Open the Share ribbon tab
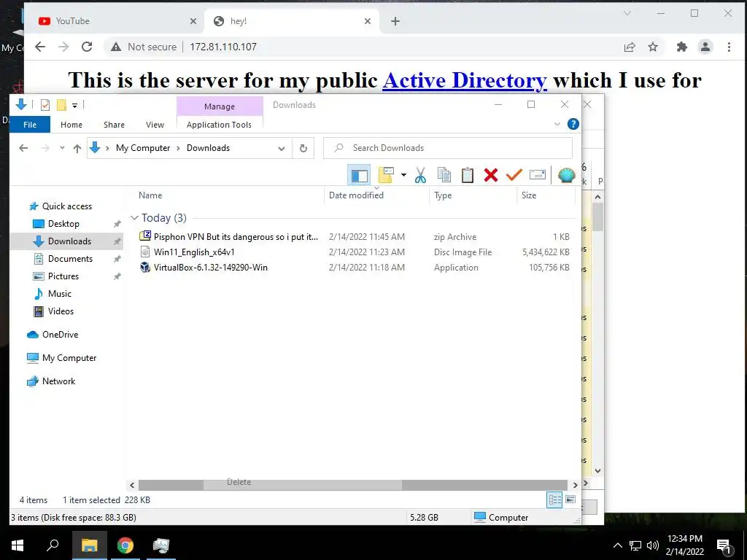The width and height of the screenshot is (747, 560). (114, 125)
